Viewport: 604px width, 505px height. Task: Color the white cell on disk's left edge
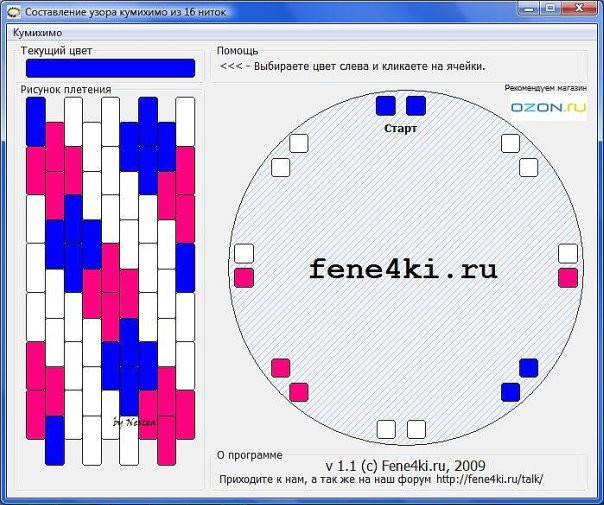point(244,253)
